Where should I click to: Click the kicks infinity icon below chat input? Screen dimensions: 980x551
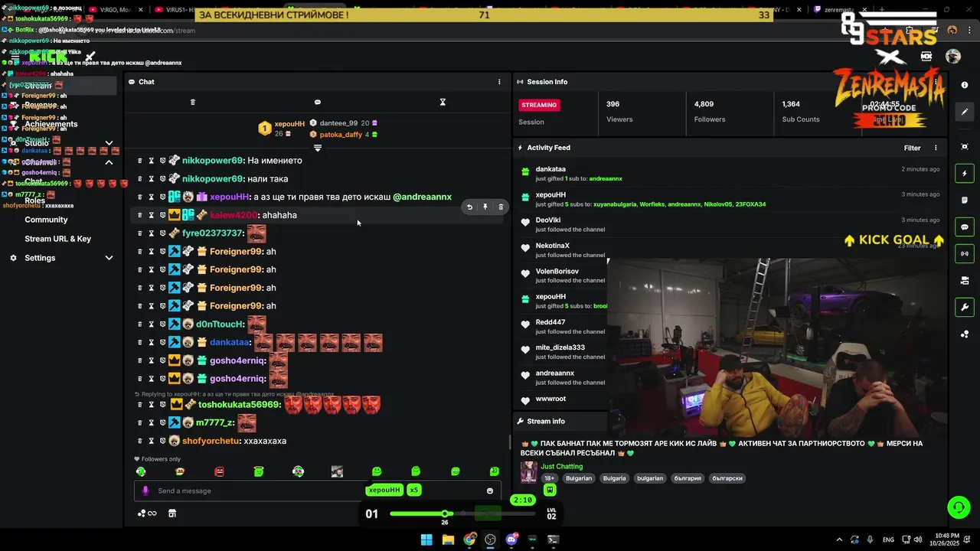[147, 514]
